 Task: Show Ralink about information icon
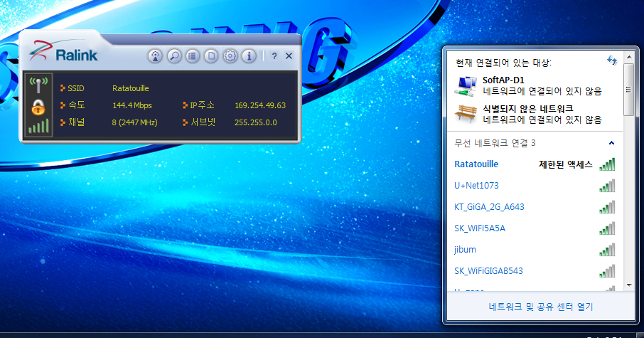(x=249, y=56)
